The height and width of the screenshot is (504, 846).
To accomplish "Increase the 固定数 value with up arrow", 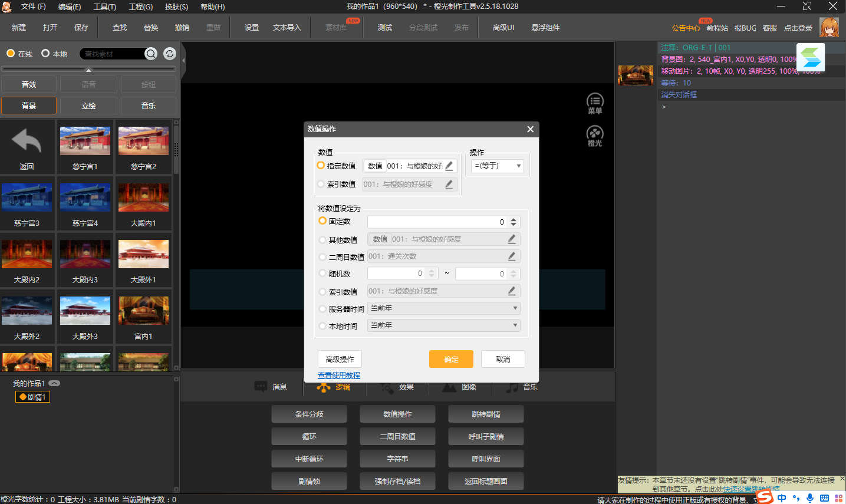I will click(x=513, y=219).
